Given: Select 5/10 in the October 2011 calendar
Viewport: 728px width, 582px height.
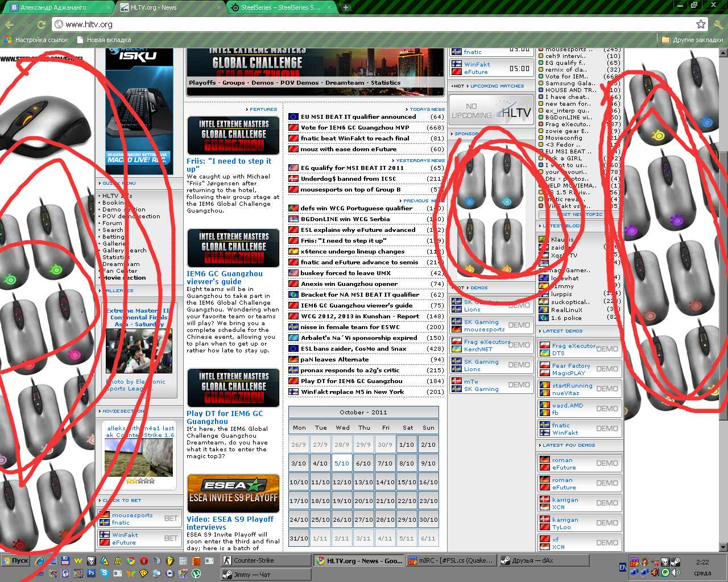Looking at the screenshot, I should click(x=342, y=463).
